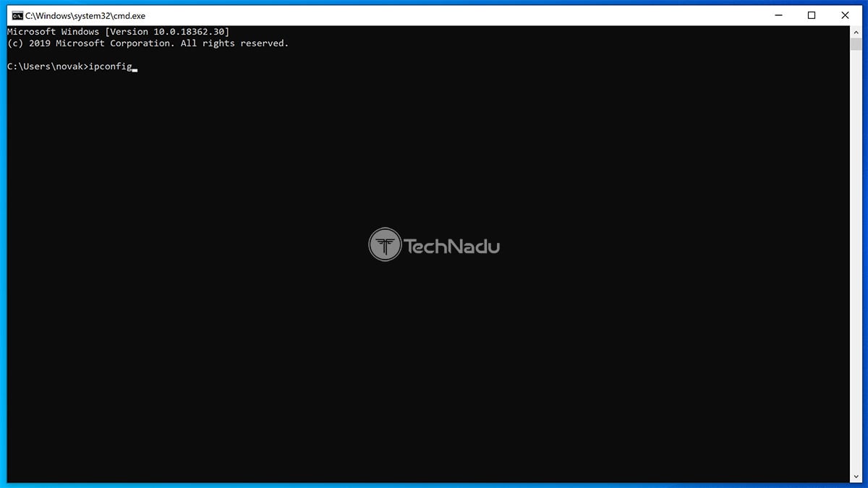Image resolution: width=868 pixels, height=488 pixels.
Task: Close the cmd.exe window
Action: coord(845,15)
